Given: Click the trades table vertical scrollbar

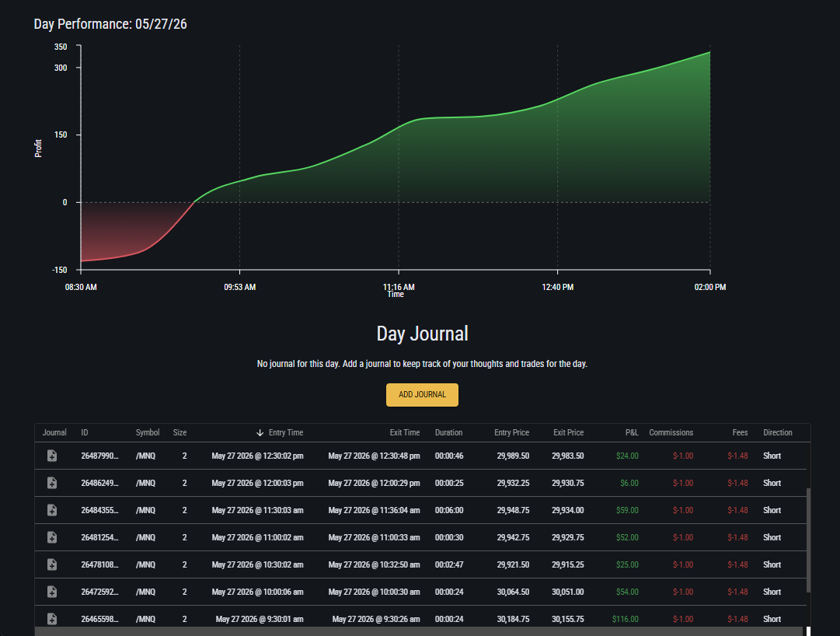Looking at the screenshot, I should point(808,540).
